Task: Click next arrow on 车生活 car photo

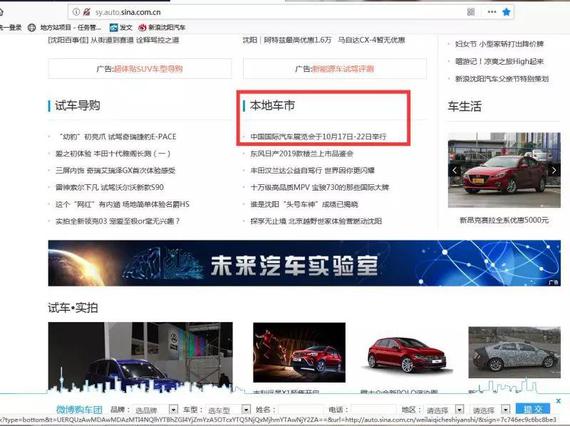Action: click(554, 170)
